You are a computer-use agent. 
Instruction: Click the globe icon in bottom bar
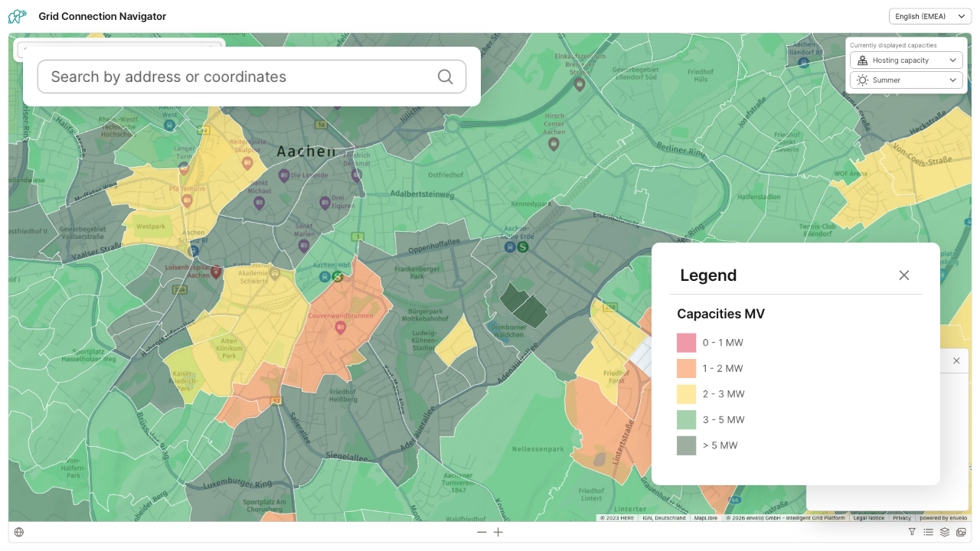pyautogui.click(x=19, y=532)
